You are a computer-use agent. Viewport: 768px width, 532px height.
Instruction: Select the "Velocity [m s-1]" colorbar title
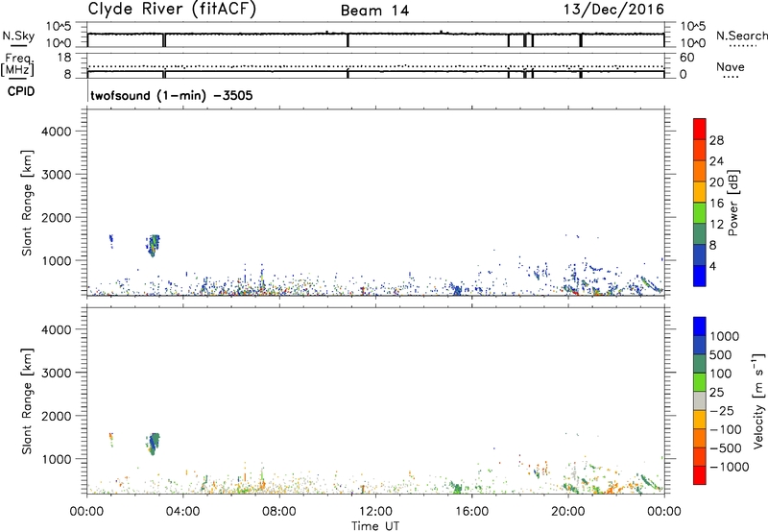758,400
